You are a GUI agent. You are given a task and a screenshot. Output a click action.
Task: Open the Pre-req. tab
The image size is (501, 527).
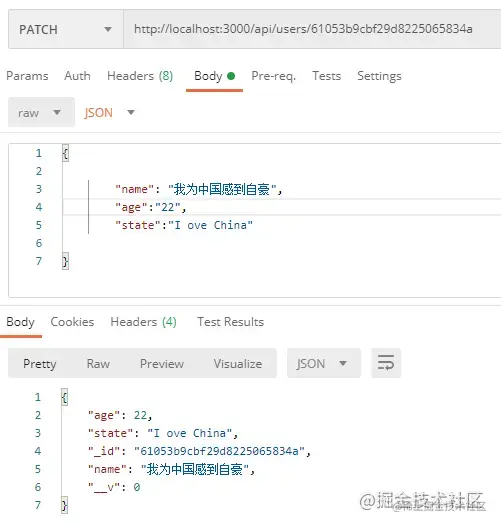pos(274,76)
